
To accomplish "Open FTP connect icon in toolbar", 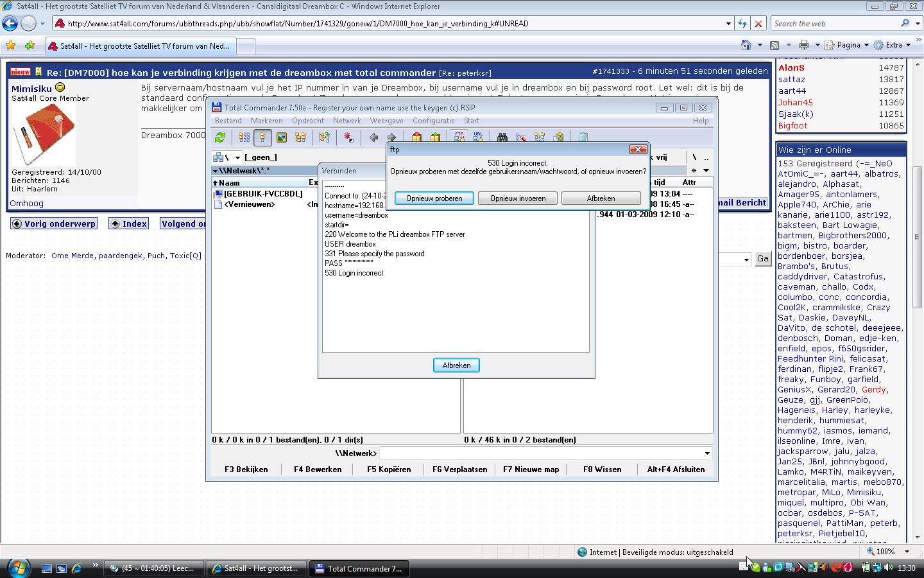I will (459, 137).
